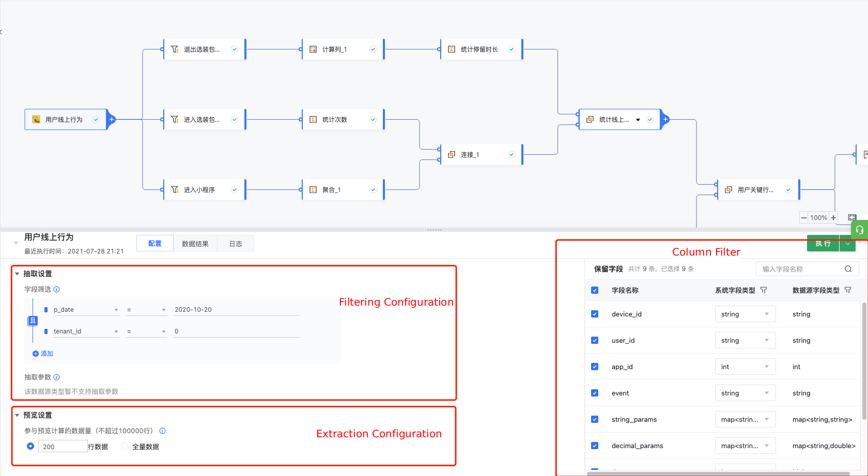Open app_id system type dropdown
This screenshot has height=476, width=868.
click(745, 367)
